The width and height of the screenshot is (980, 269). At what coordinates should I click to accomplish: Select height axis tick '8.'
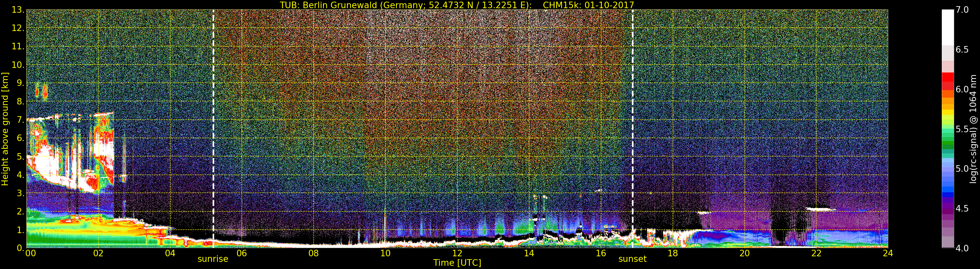tap(21, 102)
